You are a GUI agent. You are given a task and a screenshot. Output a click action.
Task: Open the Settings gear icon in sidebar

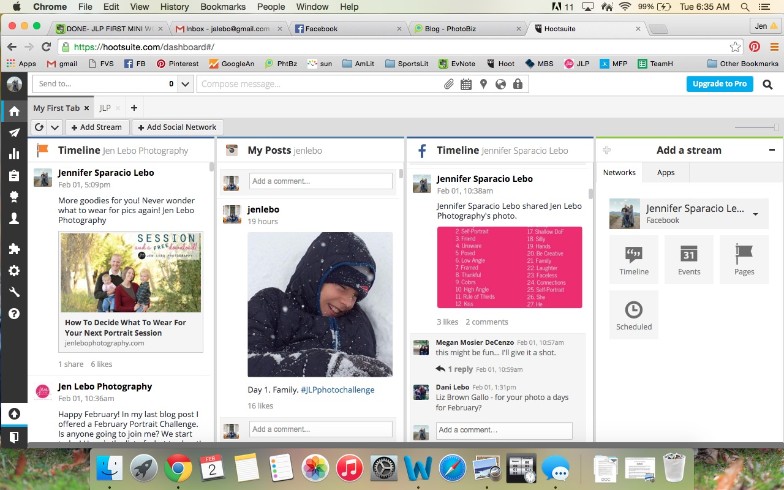pos(14,270)
